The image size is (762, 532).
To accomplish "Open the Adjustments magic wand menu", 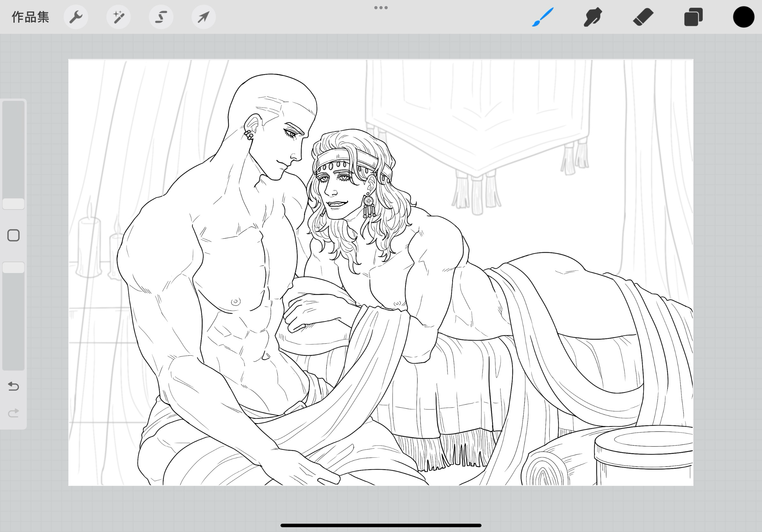I will point(118,17).
